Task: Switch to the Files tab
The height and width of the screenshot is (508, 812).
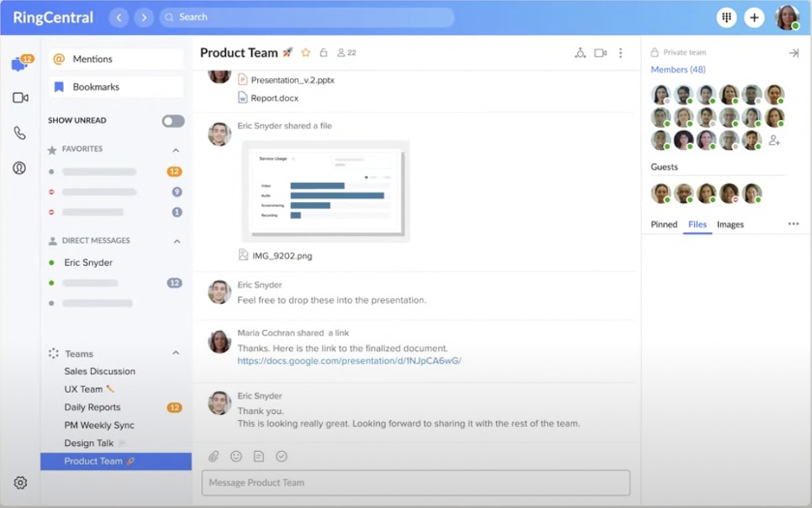Action: [697, 224]
